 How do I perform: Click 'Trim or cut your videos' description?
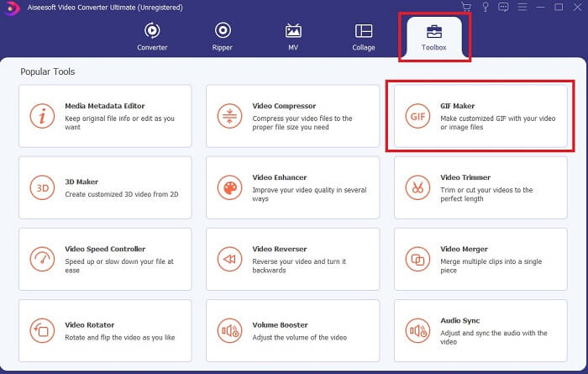point(486,194)
